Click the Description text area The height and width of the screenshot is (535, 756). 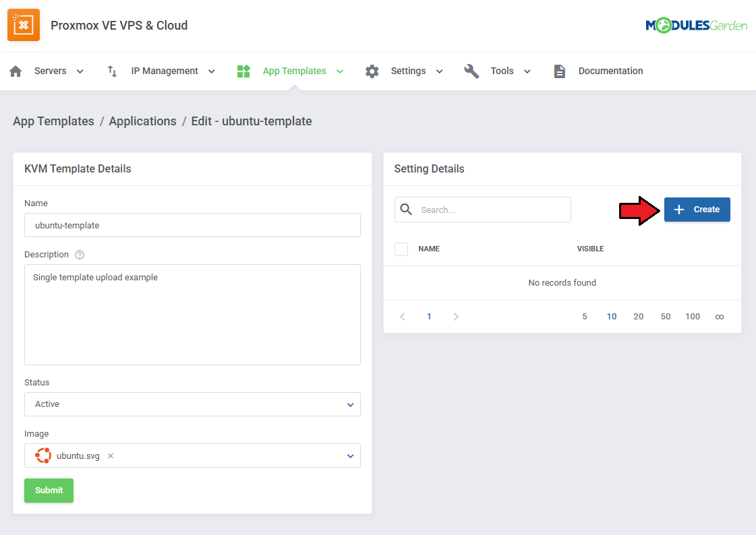tap(192, 315)
